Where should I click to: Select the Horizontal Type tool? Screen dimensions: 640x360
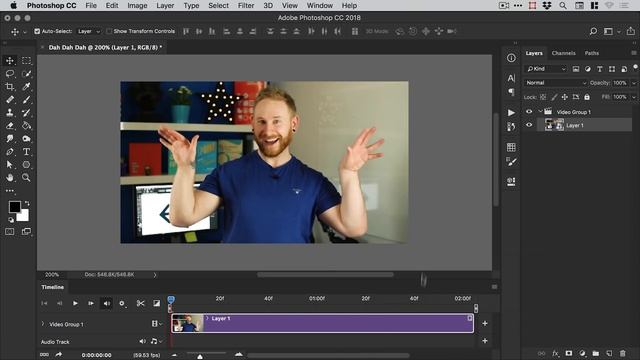(26, 152)
